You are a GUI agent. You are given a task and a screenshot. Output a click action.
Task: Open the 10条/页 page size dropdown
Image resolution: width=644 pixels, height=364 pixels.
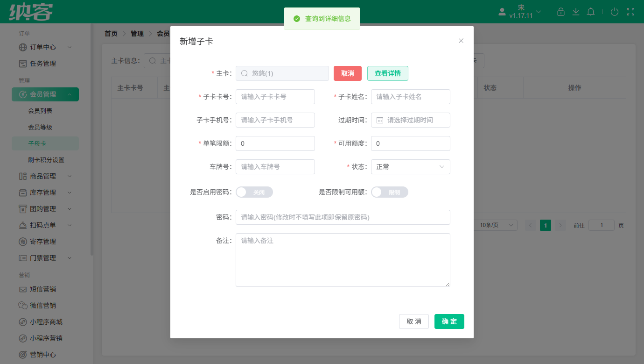(496, 225)
